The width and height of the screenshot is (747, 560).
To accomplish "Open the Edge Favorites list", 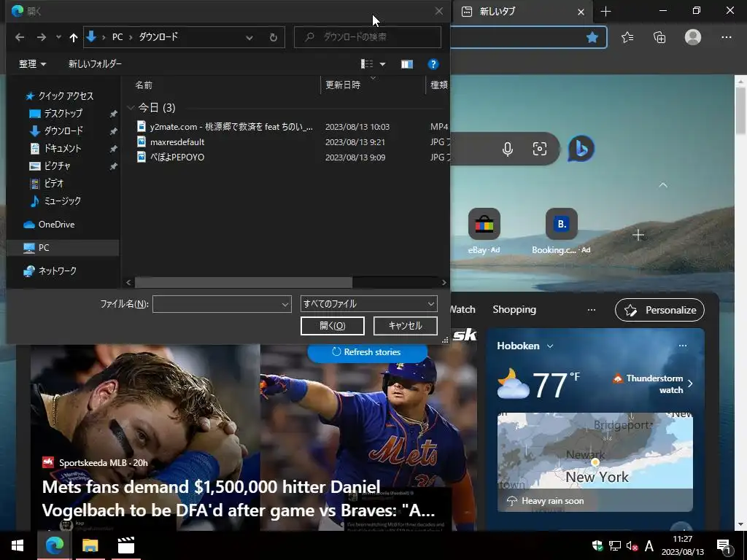I will pyautogui.click(x=627, y=37).
